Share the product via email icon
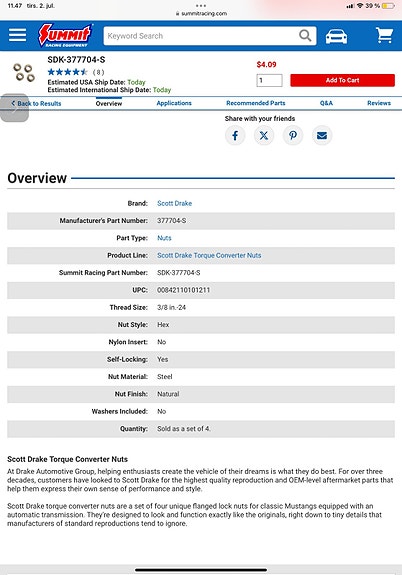This screenshot has height=575, width=402. [x=322, y=136]
